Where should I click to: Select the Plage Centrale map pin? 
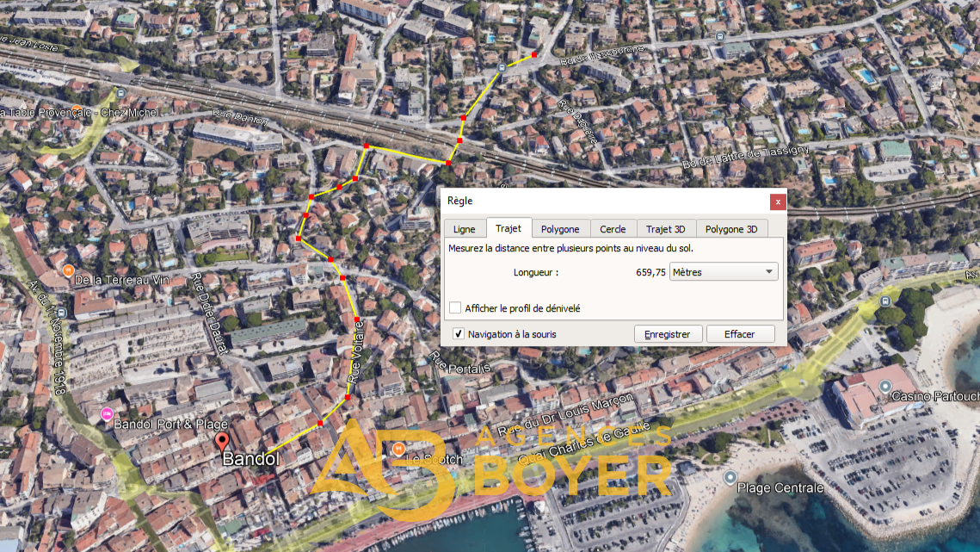pyautogui.click(x=730, y=478)
